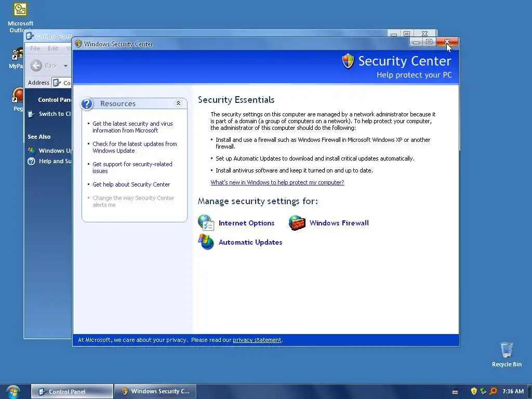This screenshot has height=399, width=532.
Task: Click the Security Essentials heading
Action: coord(236,100)
